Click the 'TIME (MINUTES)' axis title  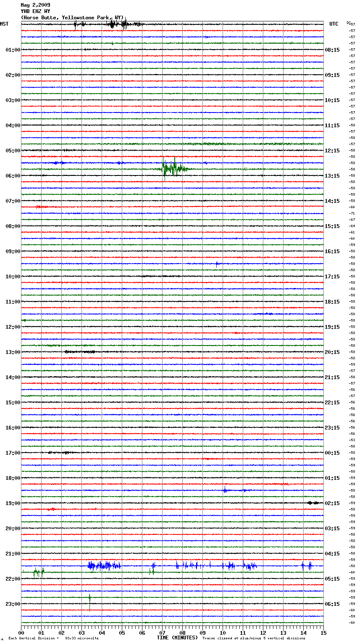[177, 638]
